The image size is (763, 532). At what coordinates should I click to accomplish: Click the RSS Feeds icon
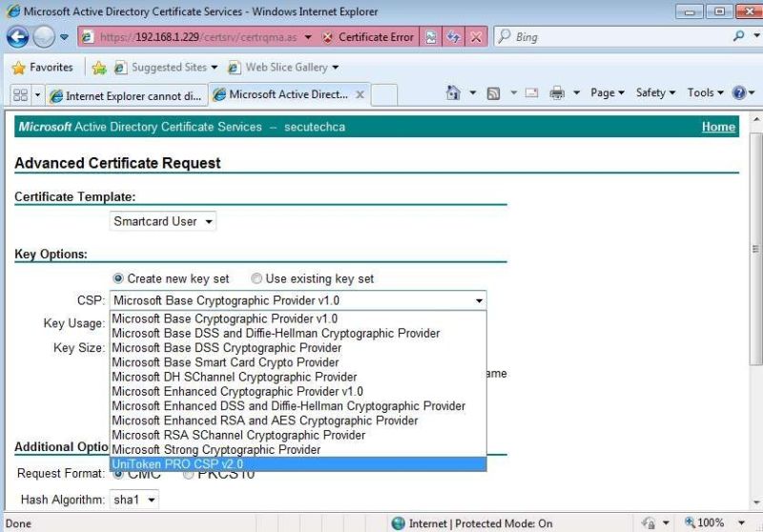coord(493,92)
